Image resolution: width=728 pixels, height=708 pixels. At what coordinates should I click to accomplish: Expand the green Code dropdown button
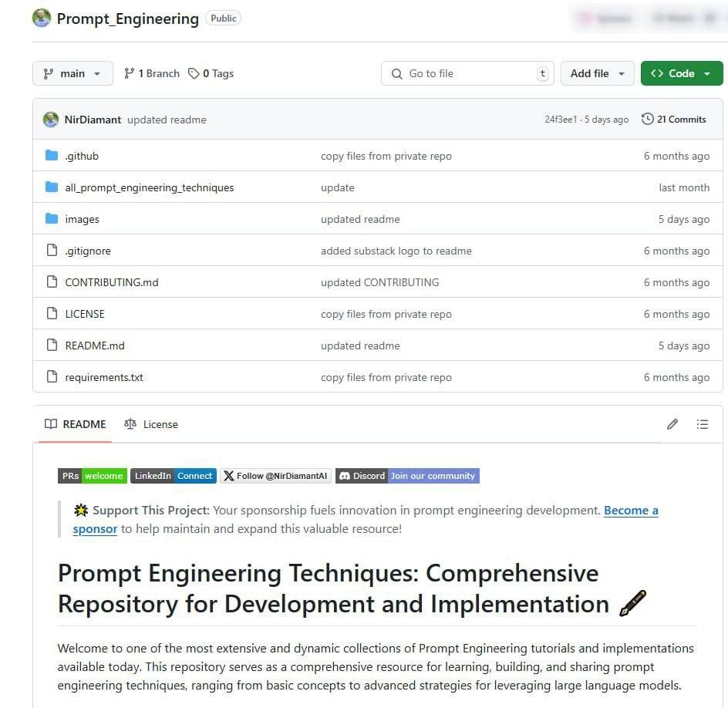(x=681, y=73)
